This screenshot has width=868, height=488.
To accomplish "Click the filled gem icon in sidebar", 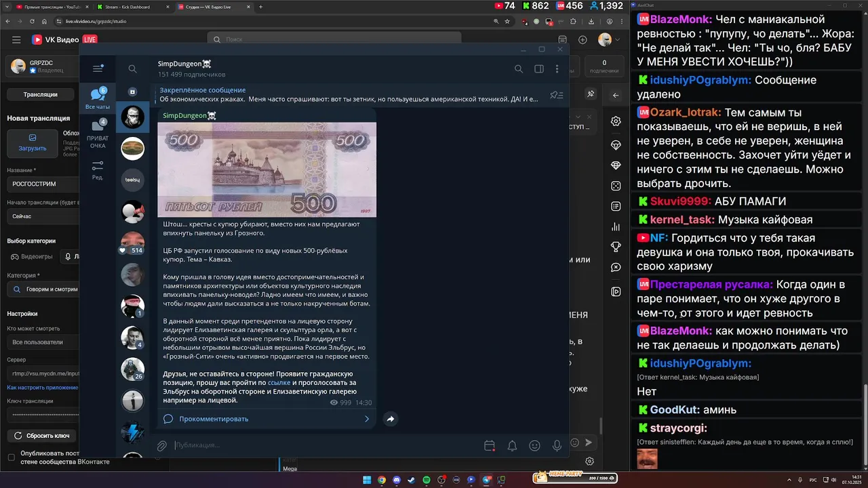I will [616, 165].
